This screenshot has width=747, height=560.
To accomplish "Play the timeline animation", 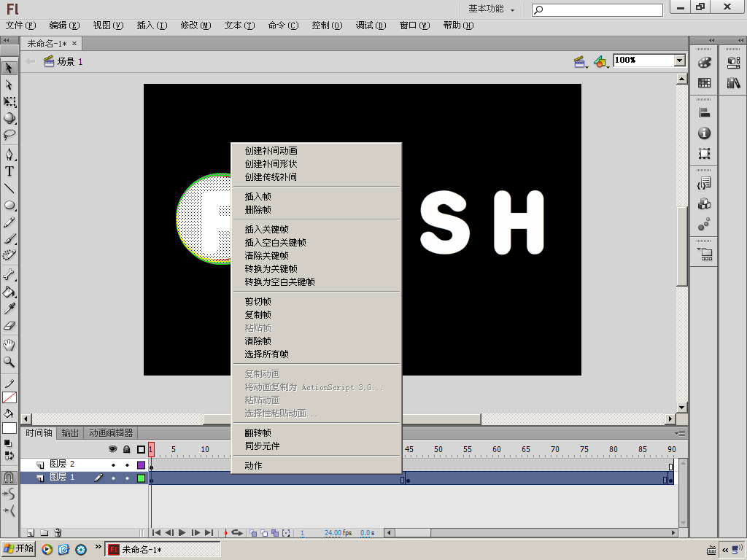I will [182, 533].
